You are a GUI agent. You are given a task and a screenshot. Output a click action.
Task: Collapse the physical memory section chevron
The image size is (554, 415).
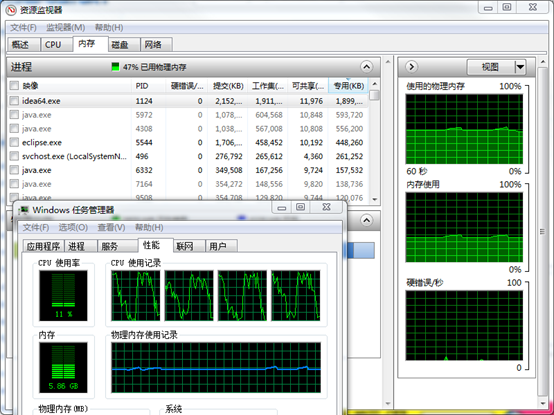(x=366, y=220)
